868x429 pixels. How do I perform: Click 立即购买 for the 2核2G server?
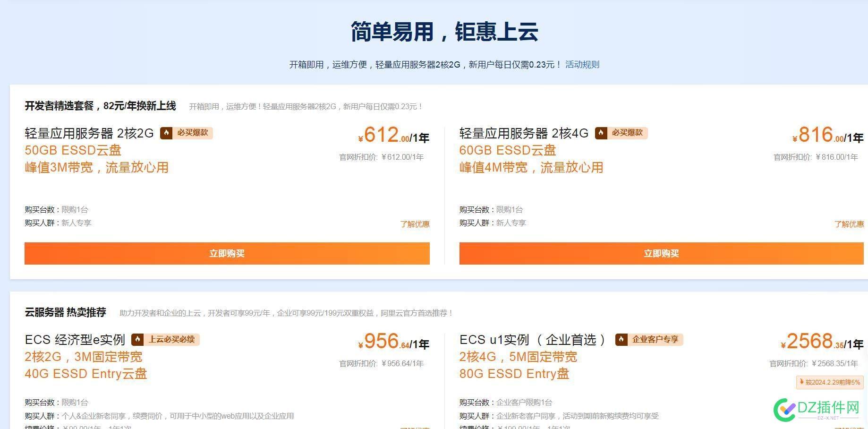pos(227,253)
